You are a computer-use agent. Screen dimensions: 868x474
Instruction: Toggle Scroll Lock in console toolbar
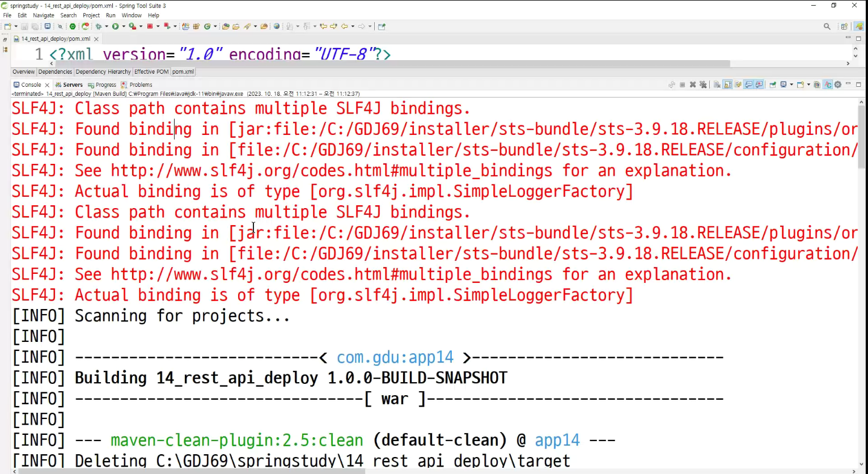[727, 84]
